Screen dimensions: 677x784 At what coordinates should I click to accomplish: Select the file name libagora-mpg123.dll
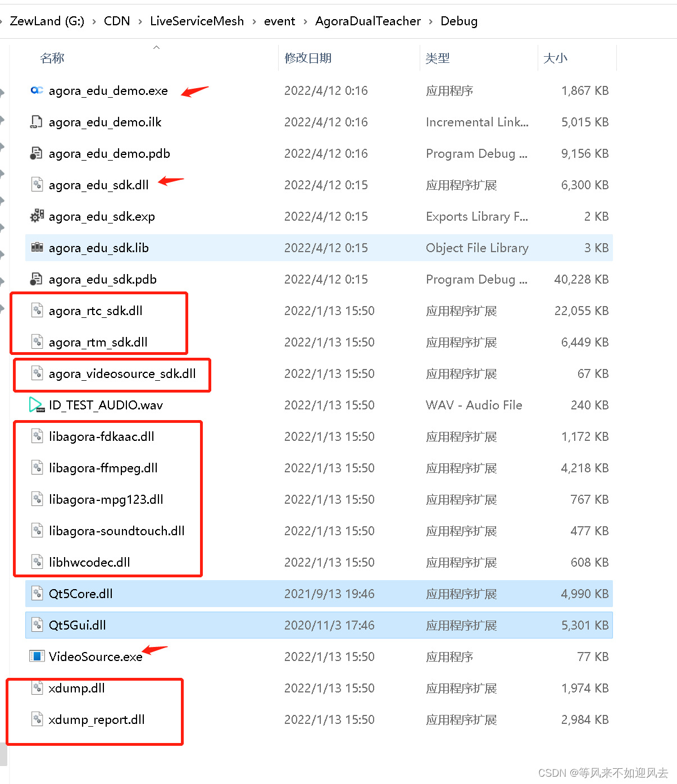(106, 500)
